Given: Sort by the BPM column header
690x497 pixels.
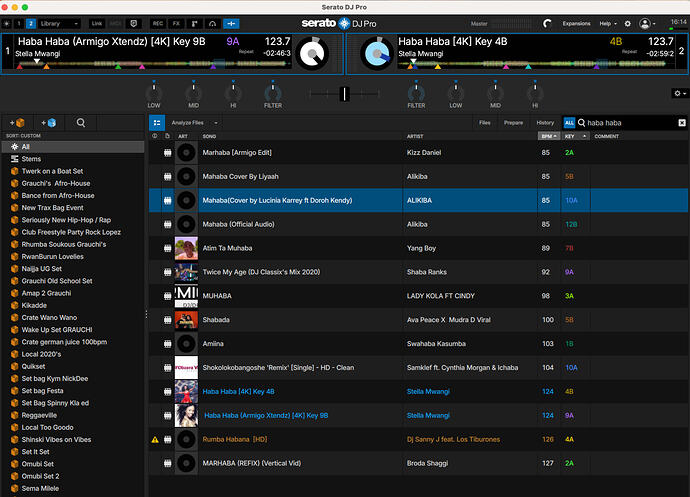Looking at the screenshot, I should 549,136.
